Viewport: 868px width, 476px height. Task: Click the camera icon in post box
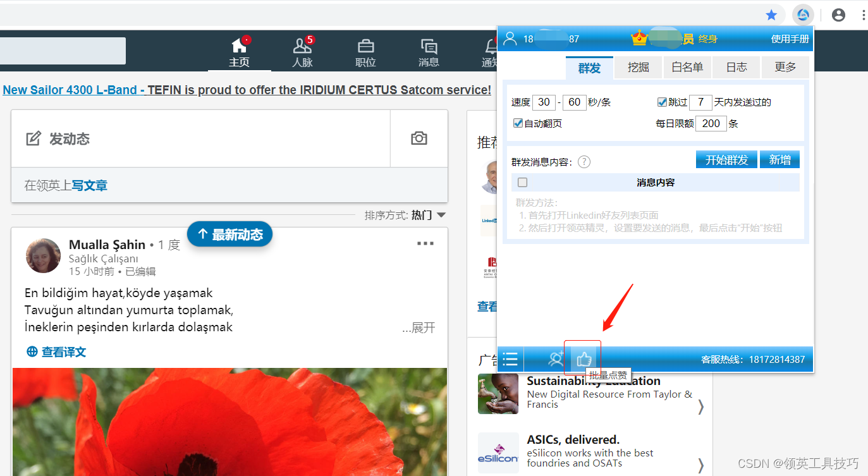[x=419, y=138]
